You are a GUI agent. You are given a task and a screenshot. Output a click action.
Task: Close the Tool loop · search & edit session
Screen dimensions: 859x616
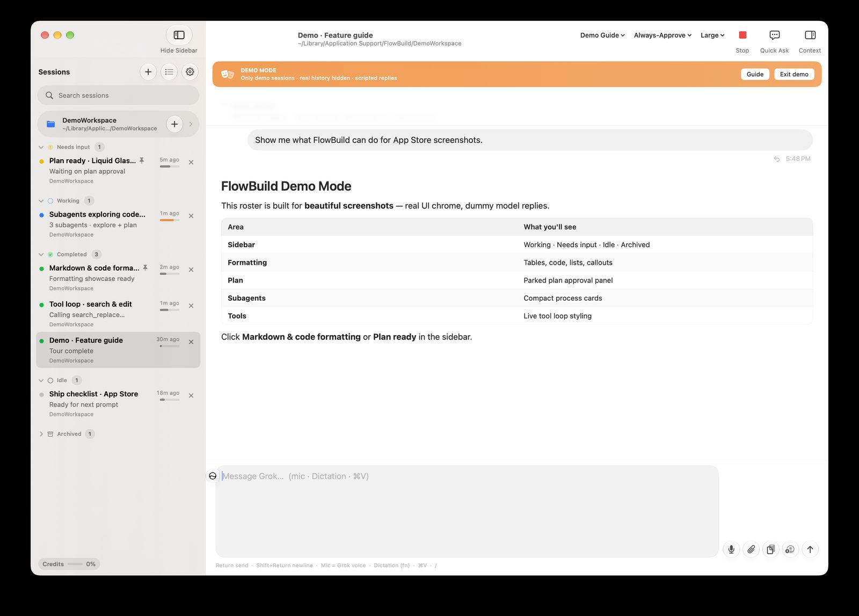(x=191, y=306)
